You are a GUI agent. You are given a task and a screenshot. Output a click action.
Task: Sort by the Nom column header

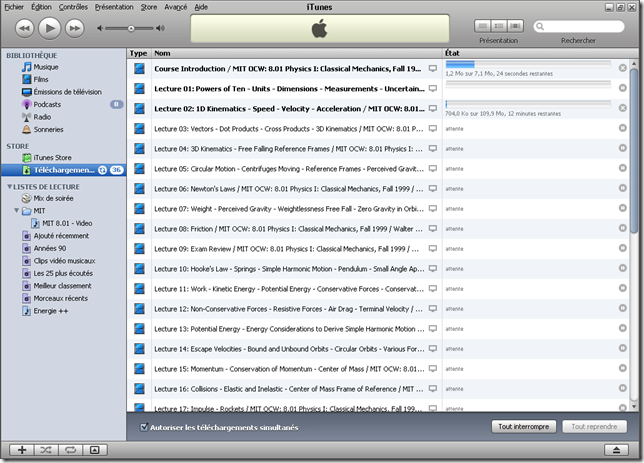(297, 53)
